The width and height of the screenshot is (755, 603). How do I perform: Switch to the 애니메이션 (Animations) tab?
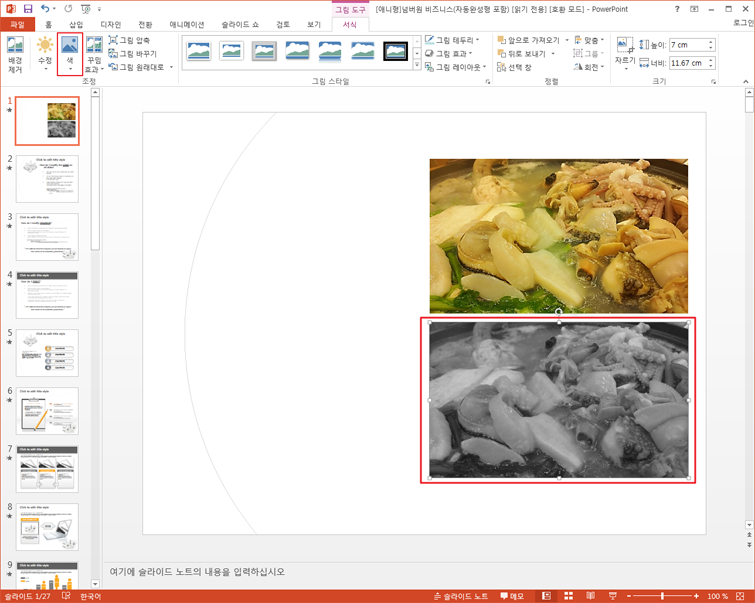187,25
